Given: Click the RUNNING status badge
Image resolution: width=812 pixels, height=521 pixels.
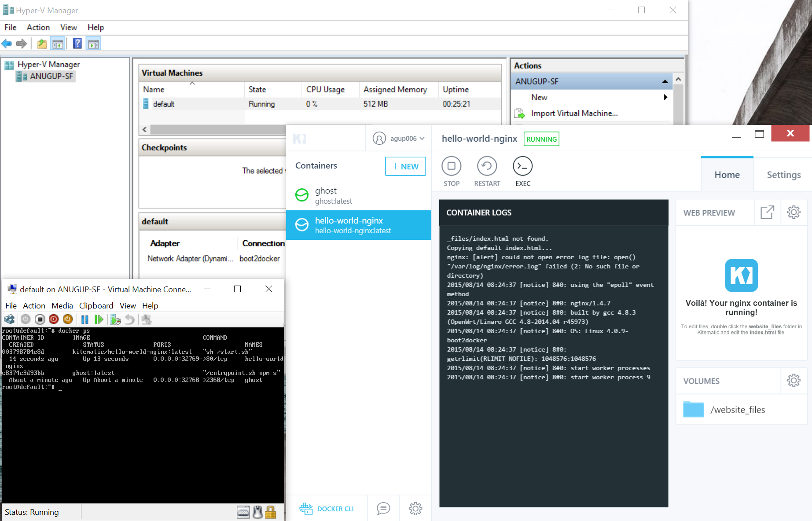Looking at the screenshot, I should [541, 139].
